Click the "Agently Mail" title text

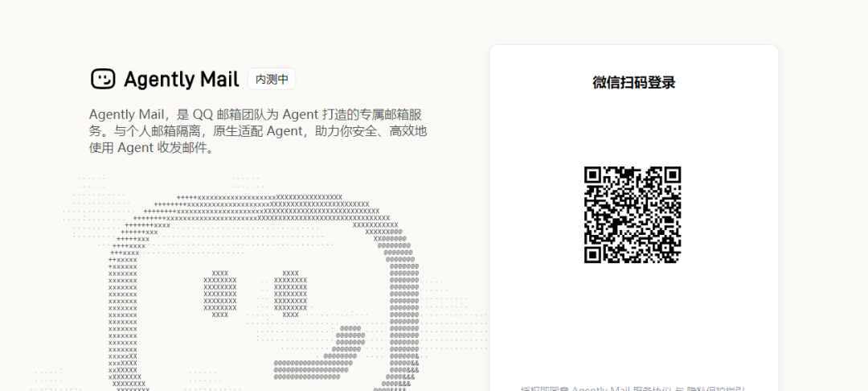click(x=182, y=79)
